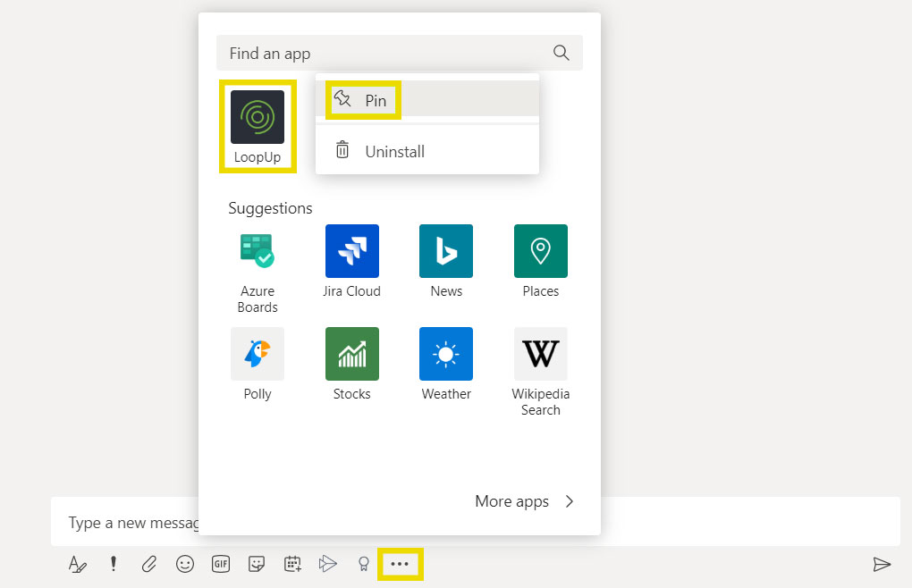Select the Jira Cloud app icon

[351, 251]
